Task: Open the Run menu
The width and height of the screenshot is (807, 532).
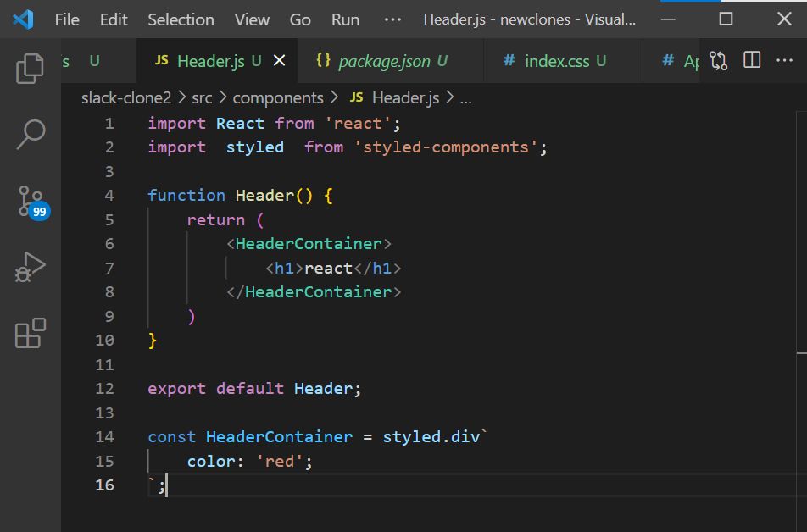Action: click(x=345, y=19)
